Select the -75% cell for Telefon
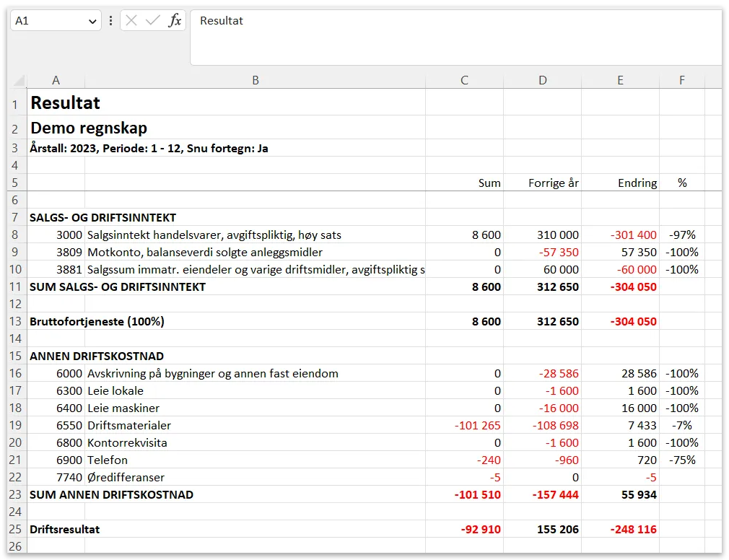 682,460
